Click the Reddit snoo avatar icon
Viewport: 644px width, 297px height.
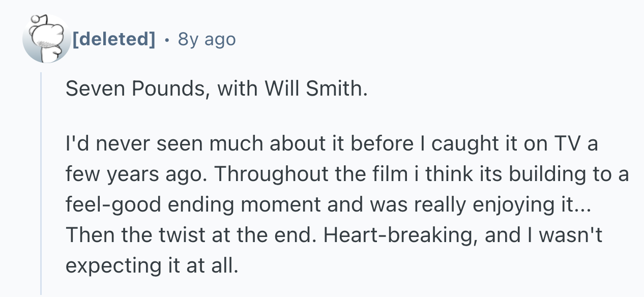(x=46, y=40)
